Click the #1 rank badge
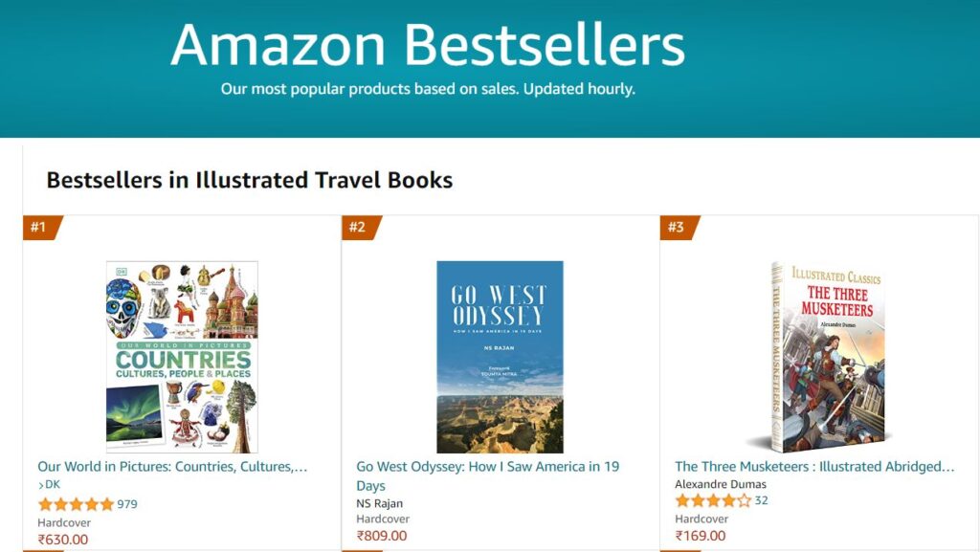The width and height of the screenshot is (980, 552). (x=40, y=228)
